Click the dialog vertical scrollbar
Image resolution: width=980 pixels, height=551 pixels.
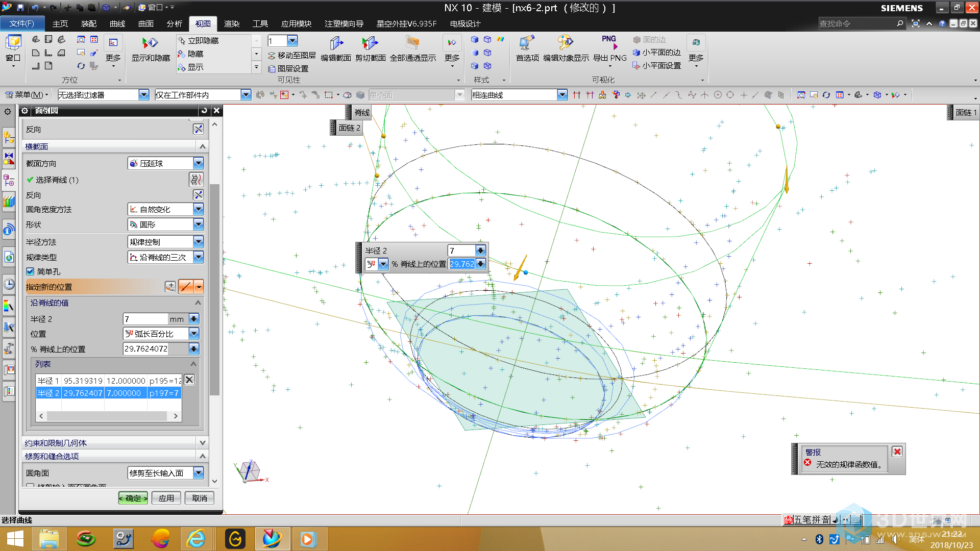pos(215,290)
